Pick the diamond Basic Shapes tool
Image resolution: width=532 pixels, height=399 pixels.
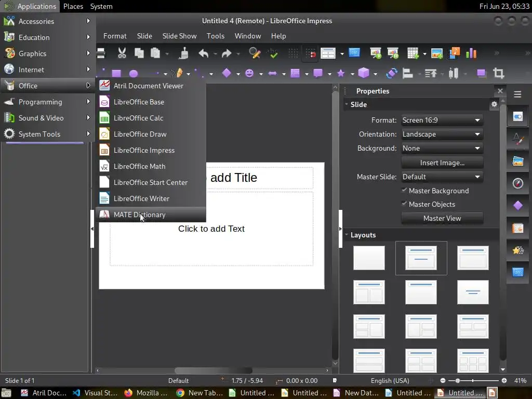pyautogui.click(x=227, y=73)
